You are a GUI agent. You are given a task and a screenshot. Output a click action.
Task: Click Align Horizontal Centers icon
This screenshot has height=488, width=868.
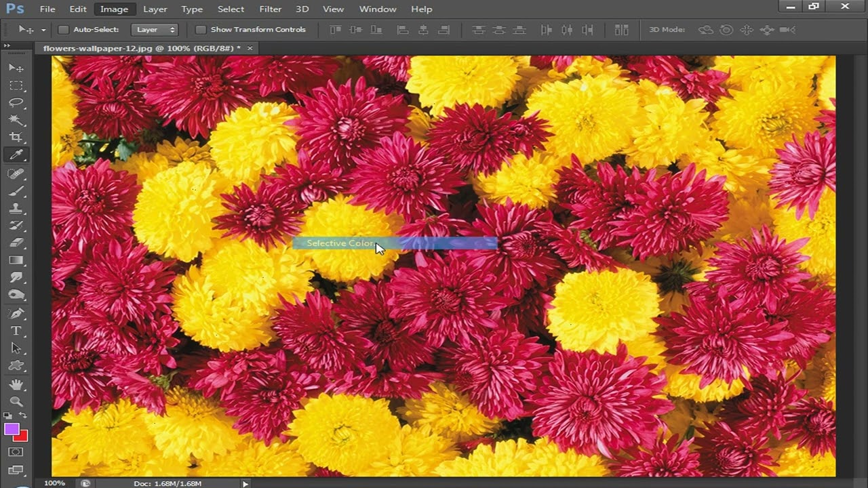point(423,30)
